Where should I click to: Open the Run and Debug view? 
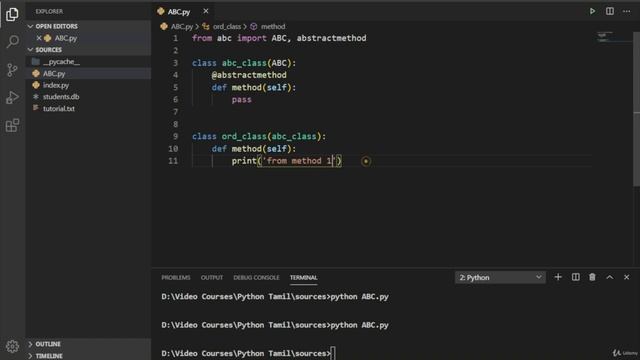click(12, 98)
